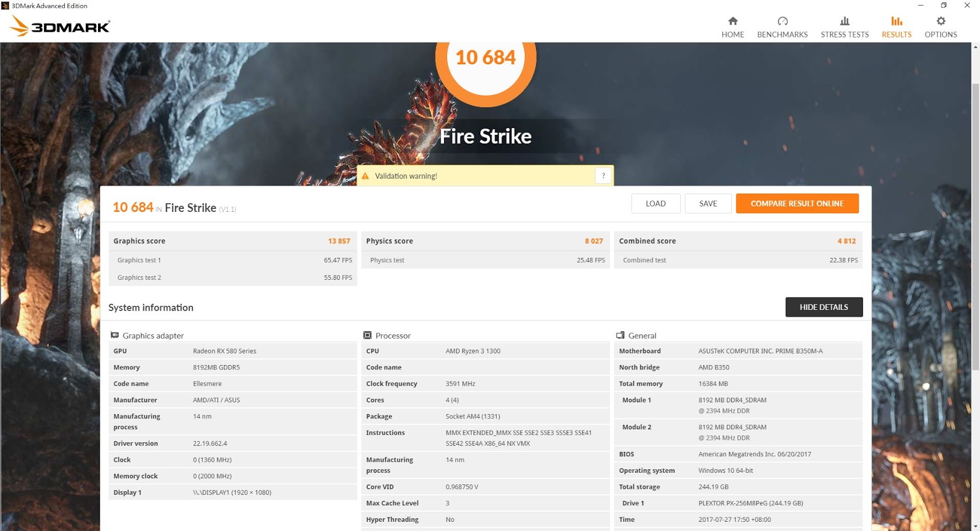Click the Fire Strike title banner
This screenshot has width=980, height=531.
486,136
